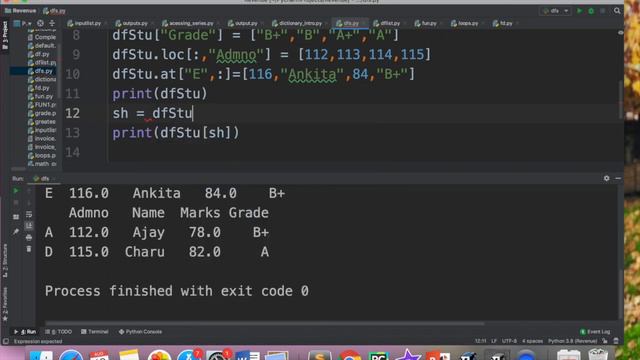The width and height of the screenshot is (640, 360).
Task: Toggle soft-wrap icon in Run console
Action: [29, 214]
